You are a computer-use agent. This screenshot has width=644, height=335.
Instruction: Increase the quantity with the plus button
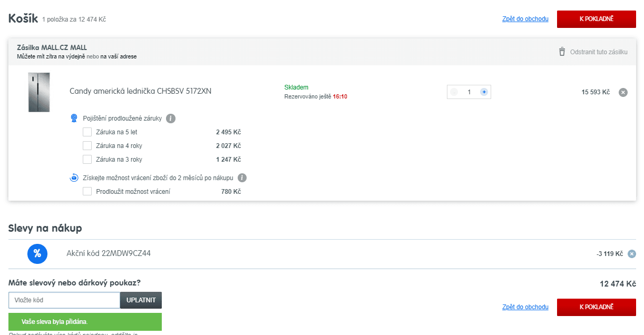tap(484, 92)
